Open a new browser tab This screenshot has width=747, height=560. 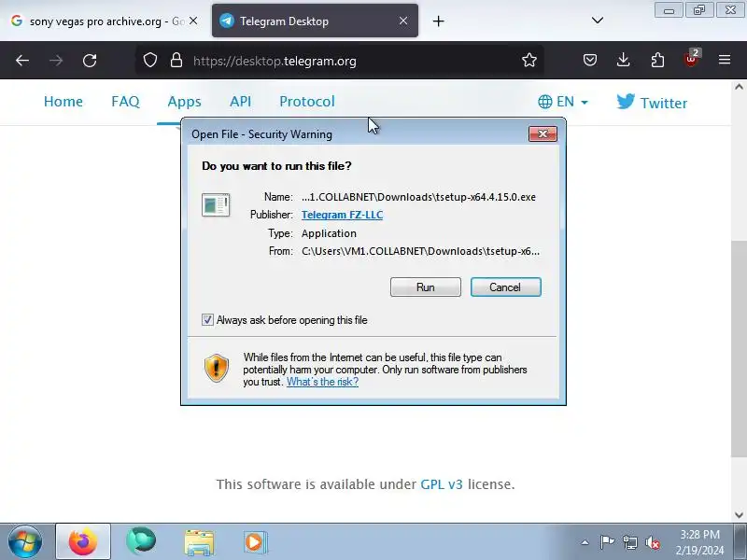[438, 21]
